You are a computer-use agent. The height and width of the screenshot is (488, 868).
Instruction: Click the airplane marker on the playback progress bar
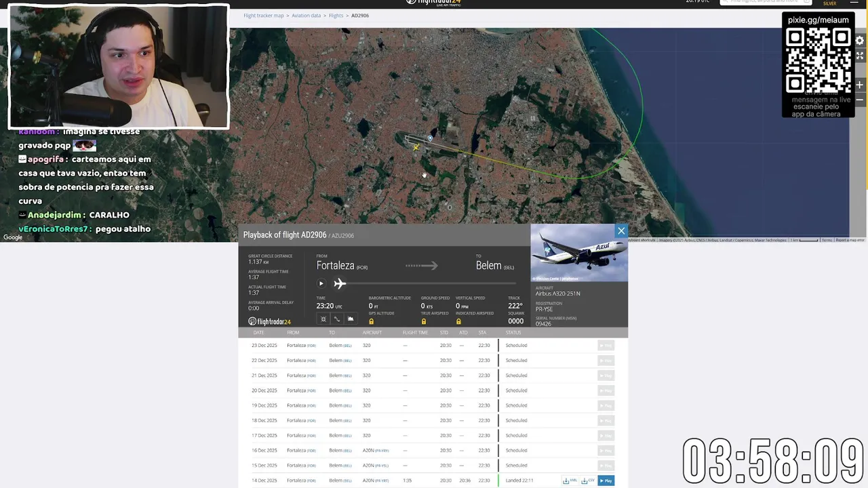click(x=340, y=283)
